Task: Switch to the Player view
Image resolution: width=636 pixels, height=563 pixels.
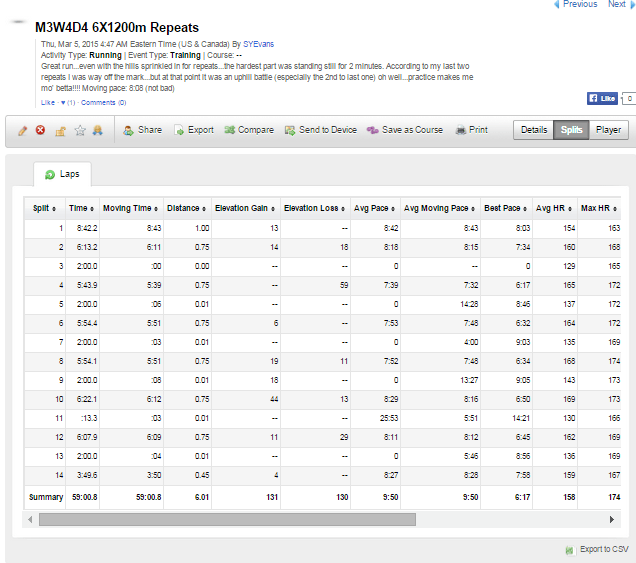Action: tap(608, 130)
